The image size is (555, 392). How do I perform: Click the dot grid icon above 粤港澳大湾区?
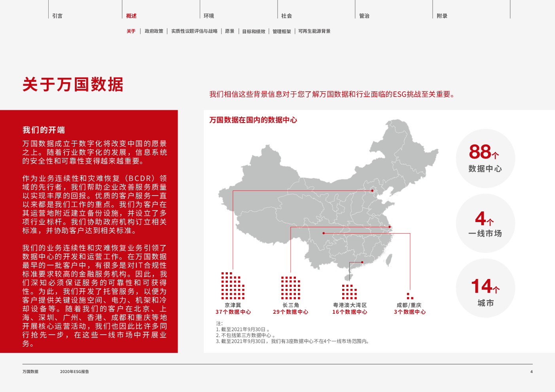(x=349, y=292)
